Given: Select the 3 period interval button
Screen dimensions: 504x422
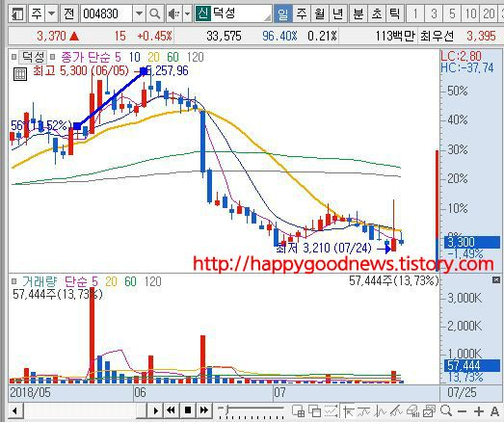Looking at the screenshot, I should (x=434, y=13).
